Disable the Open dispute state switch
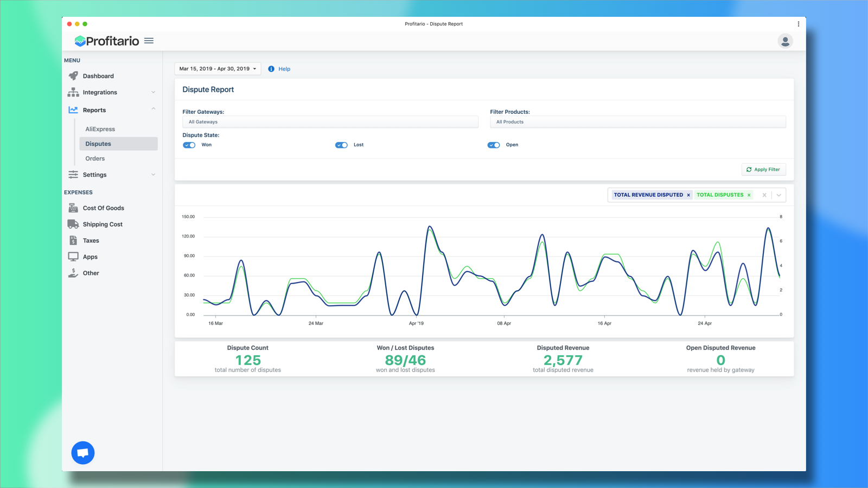Image resolution: width=868 pixels, height=488 pixels. point(494,145)
